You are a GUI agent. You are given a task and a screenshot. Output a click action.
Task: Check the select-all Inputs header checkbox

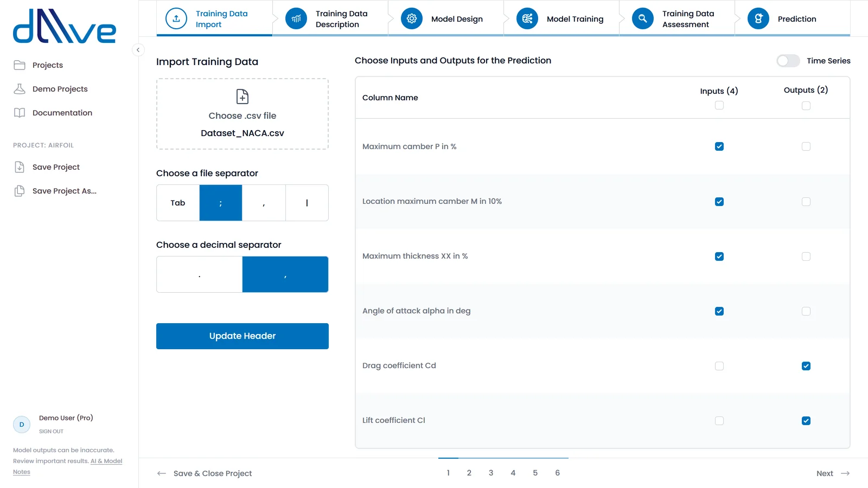(719, 105)
